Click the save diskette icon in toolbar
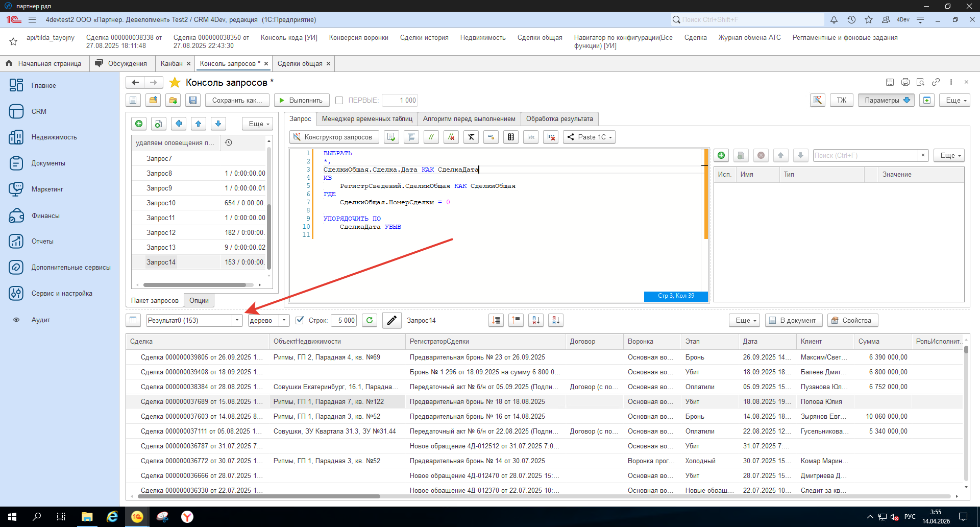 [x=193, y=101]
